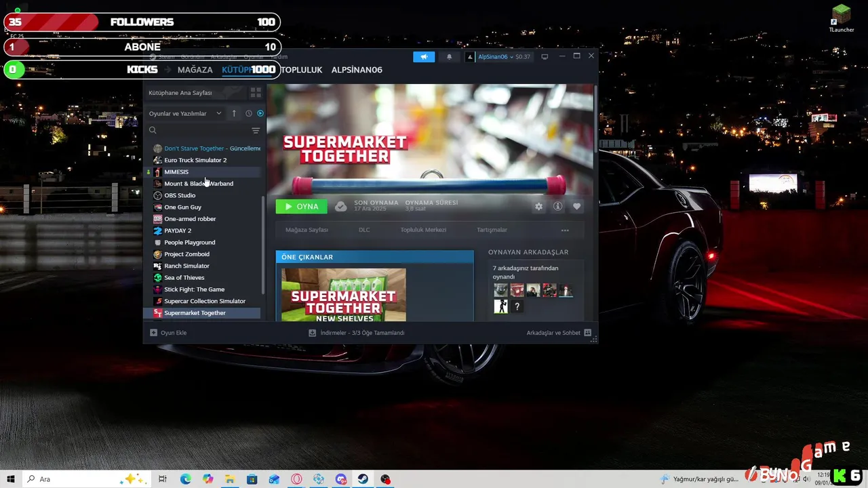868x488 pixels.
Task: Toggle the ready-to-play filter icon
Action: click(260, 113)
